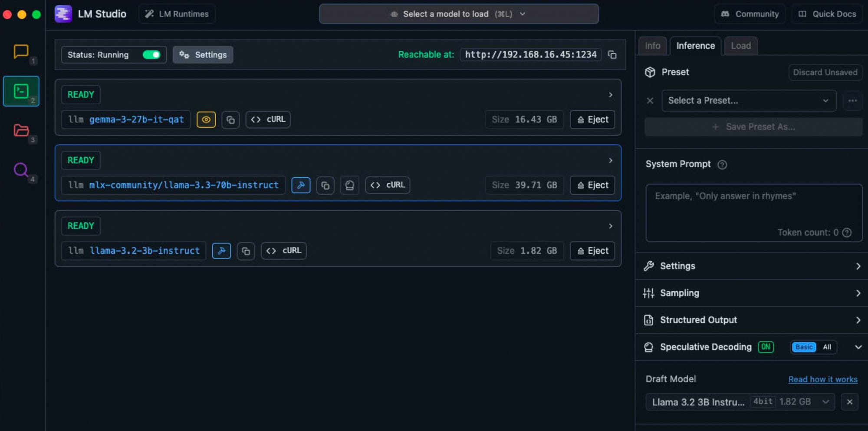Click READY status badge on the gemma-3-27b-it-qat card
This screenshot has height=431, width=868.
(81, 95)
